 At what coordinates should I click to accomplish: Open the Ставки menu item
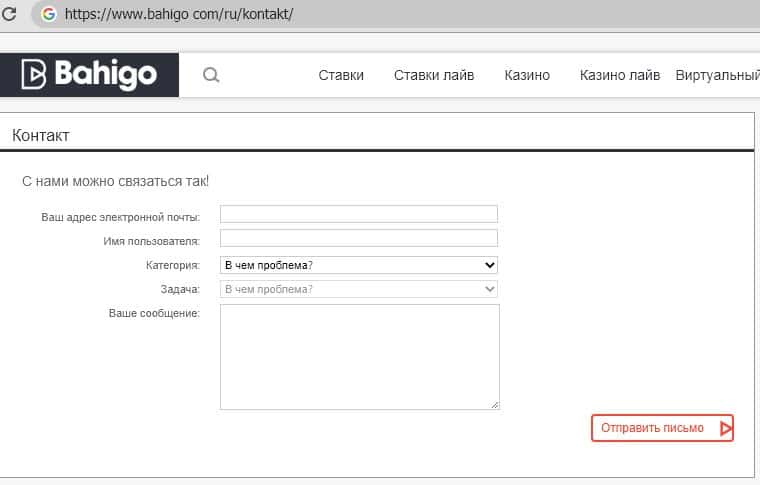click(x=341, y=75)
